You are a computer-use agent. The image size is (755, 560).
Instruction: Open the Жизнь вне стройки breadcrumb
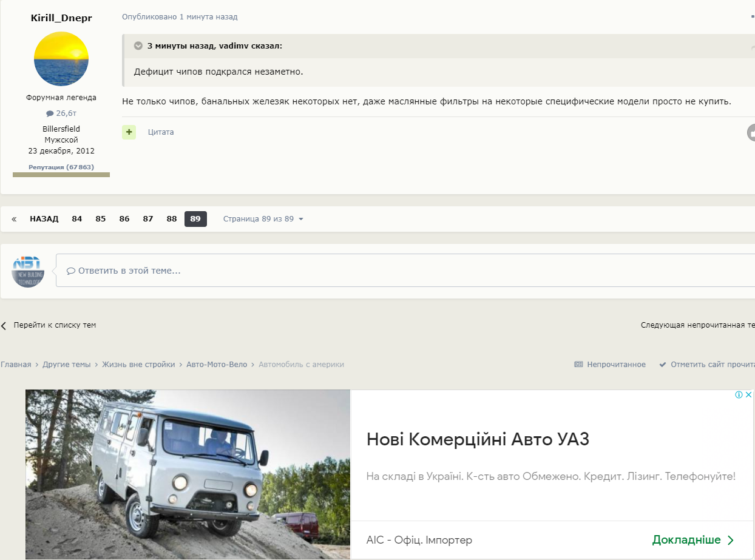(x=138, y=365)
